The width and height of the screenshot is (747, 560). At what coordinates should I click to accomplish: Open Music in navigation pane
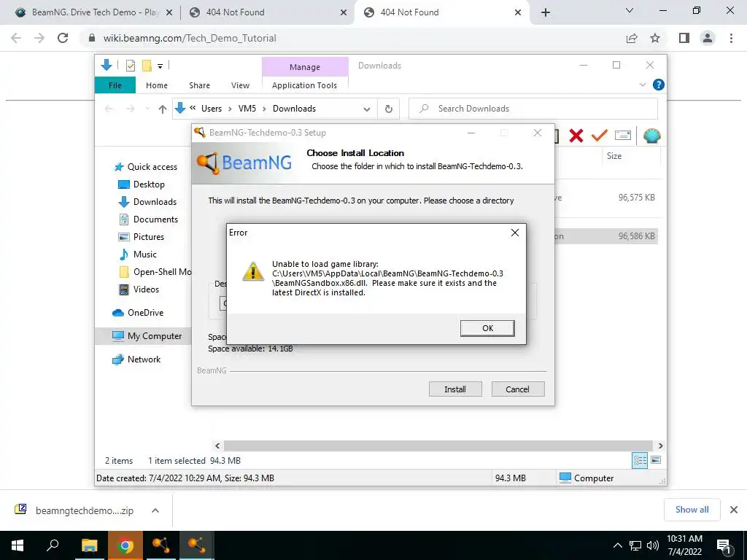[137, 254]
